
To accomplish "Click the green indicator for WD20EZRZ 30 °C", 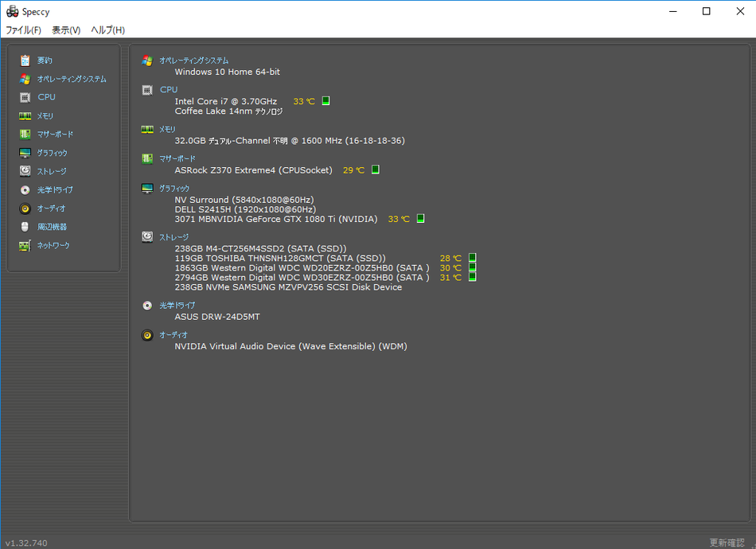I will pos(473,267).
